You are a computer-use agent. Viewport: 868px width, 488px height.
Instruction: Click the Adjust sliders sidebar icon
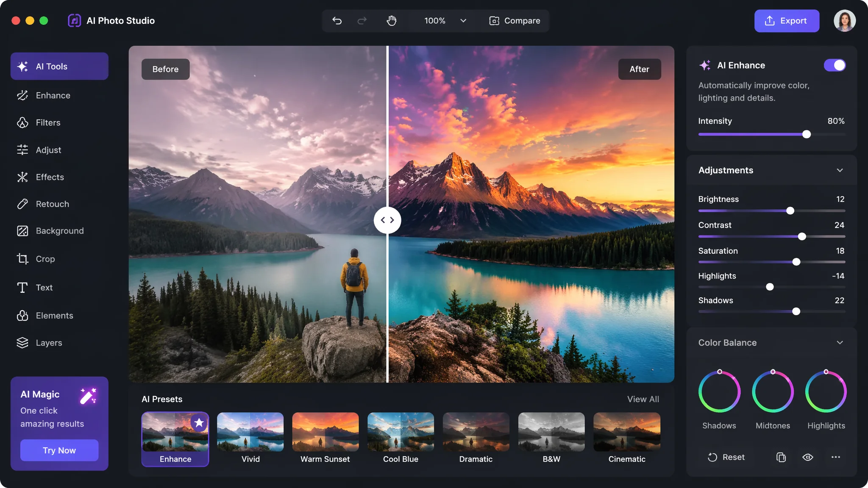point(22,150)
